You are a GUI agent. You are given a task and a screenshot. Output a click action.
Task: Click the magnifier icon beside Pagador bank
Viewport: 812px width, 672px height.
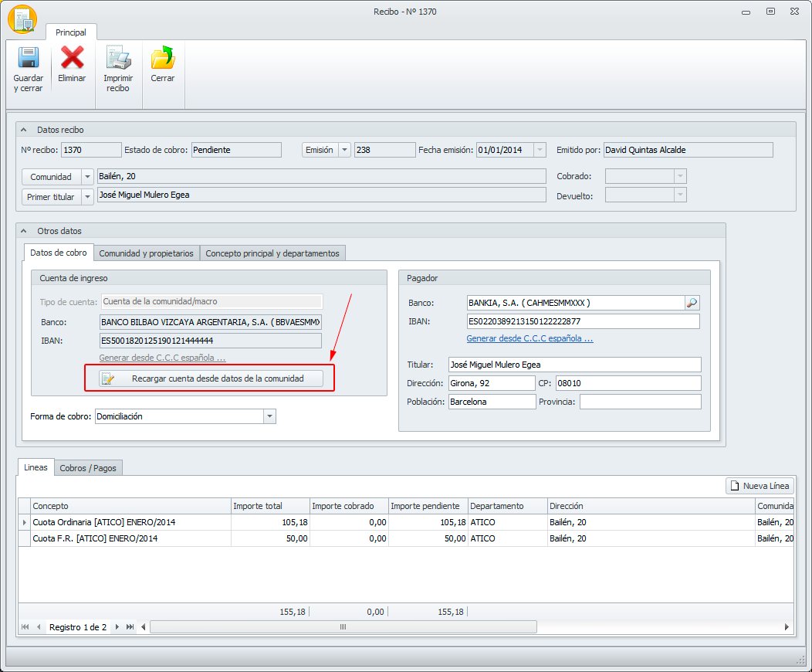692,303
